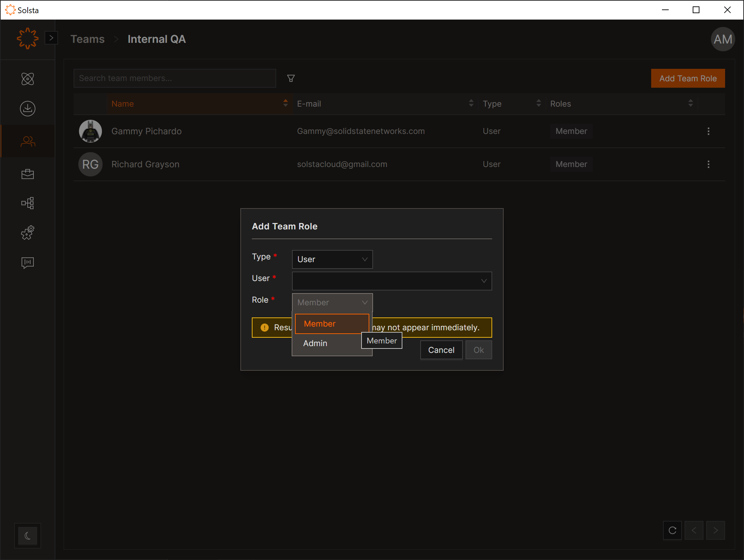Go to Teams breadcrumb link
Viewport: 744px width, 560px height.
[87, 39]
